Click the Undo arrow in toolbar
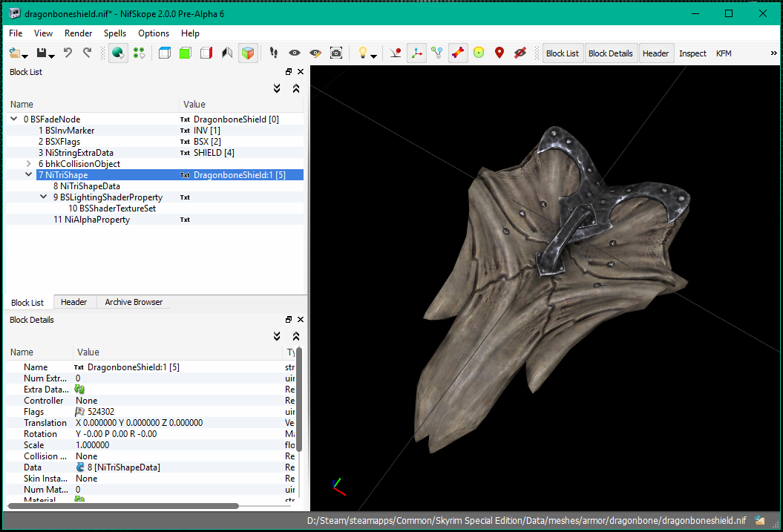This screenshot has height=532, width=783. pos(68,53)
